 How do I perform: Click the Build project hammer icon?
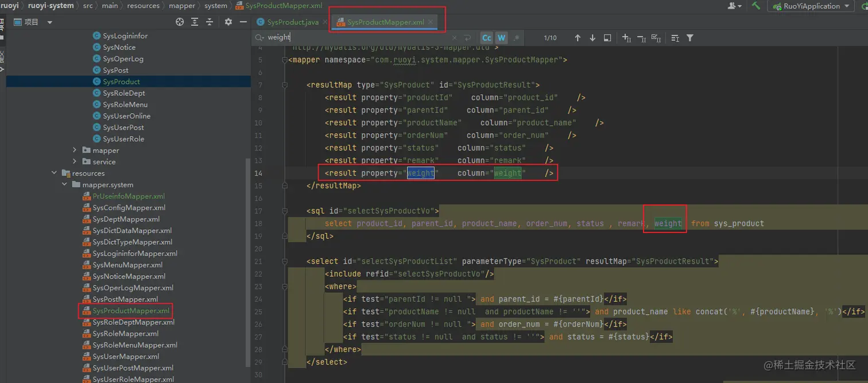757,6
